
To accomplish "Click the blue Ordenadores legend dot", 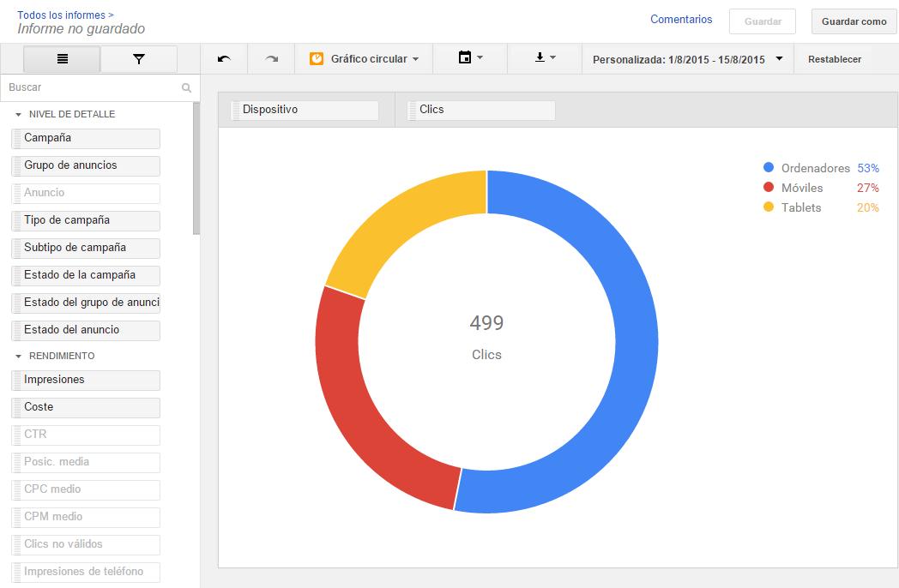I will click(769, 167).
